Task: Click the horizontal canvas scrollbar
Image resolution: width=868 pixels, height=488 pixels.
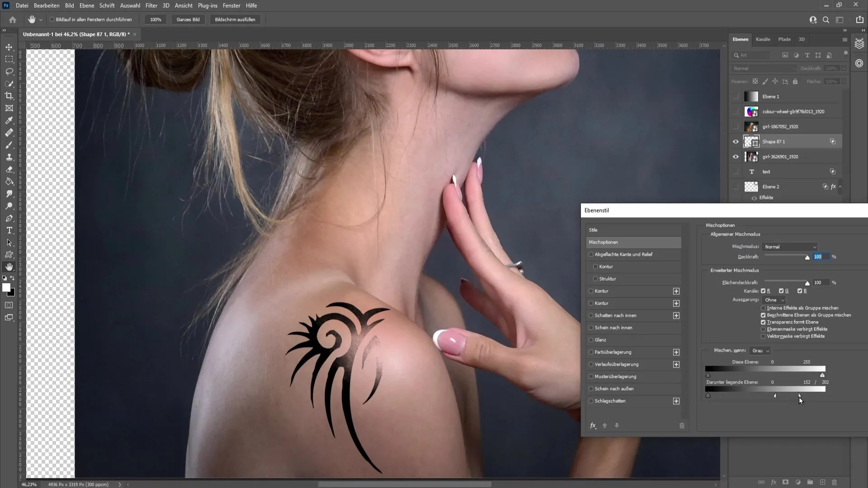Action: (405, 484)
